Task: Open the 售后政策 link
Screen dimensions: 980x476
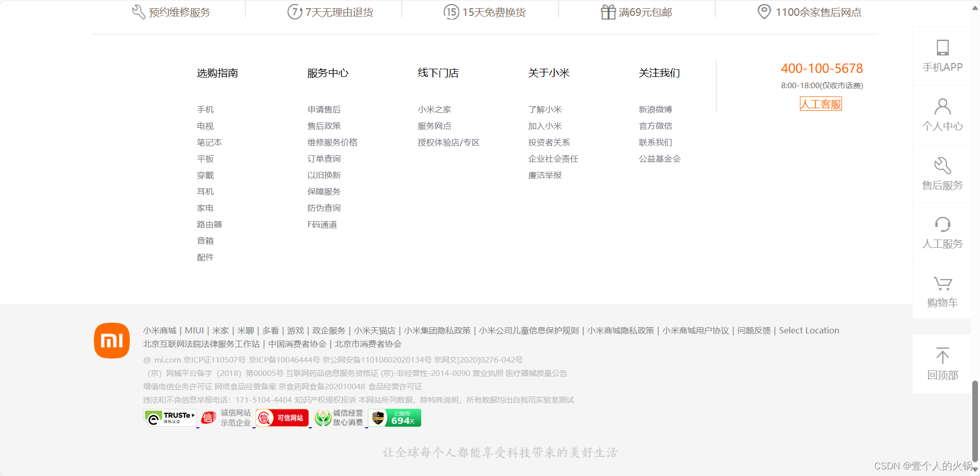Action: pyautogui.click(x=324, y=126)
